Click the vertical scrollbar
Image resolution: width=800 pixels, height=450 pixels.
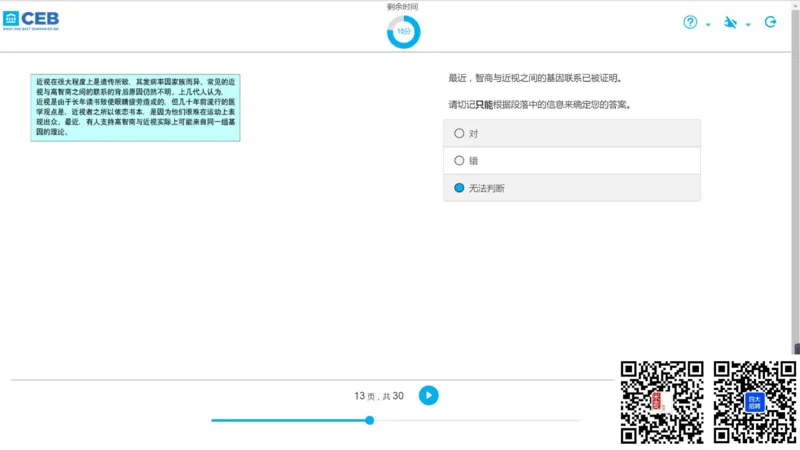point(795,179)
